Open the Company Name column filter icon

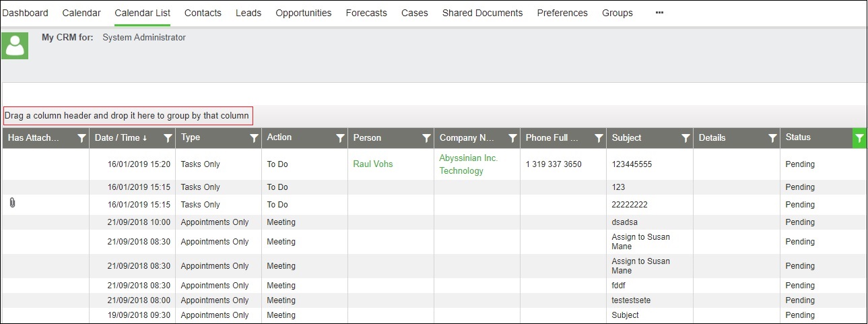(x=512, y=138)
